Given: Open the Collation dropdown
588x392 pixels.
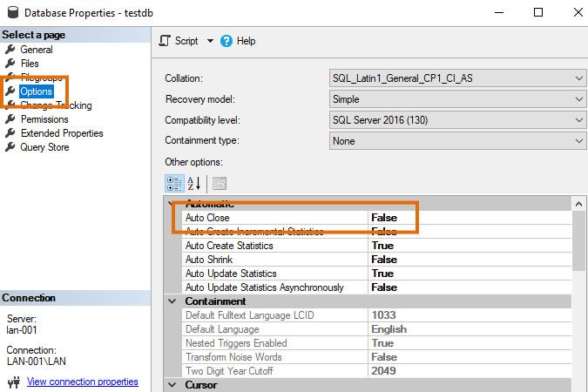Looking at the screenshot, I should 579,78.
